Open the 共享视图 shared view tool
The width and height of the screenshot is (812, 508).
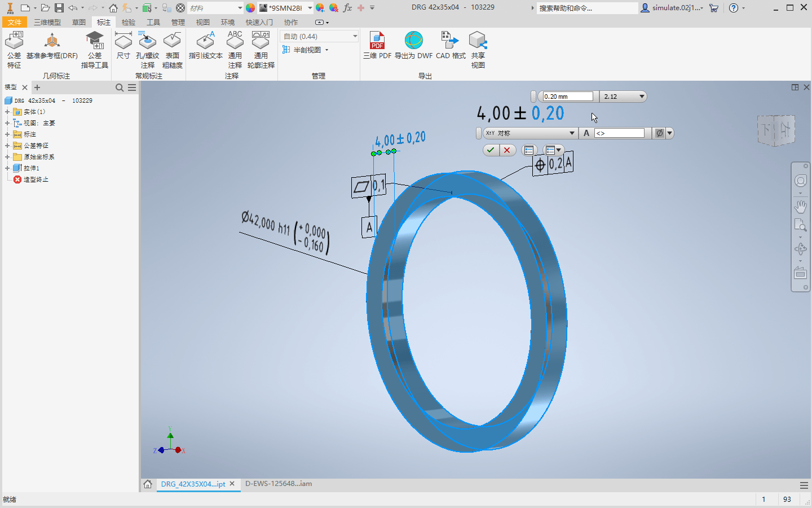pos(478,50)
